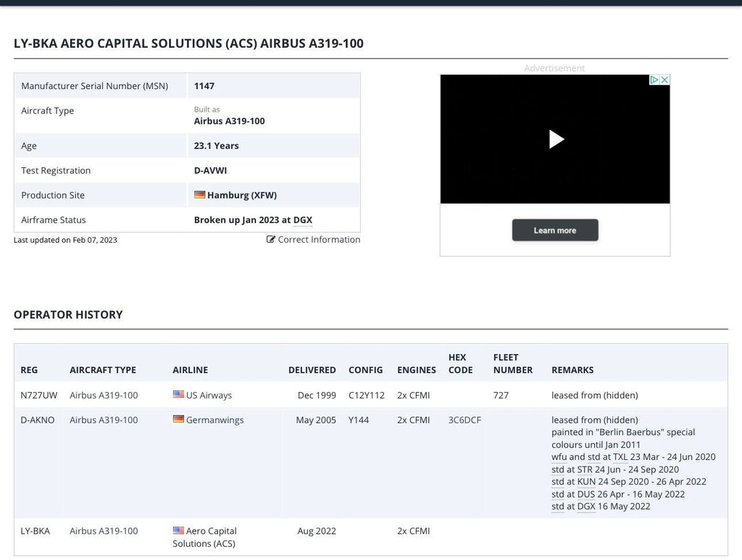Click the OPERATOR HISTORY heading
742x560 pixels.
point(68,314)
